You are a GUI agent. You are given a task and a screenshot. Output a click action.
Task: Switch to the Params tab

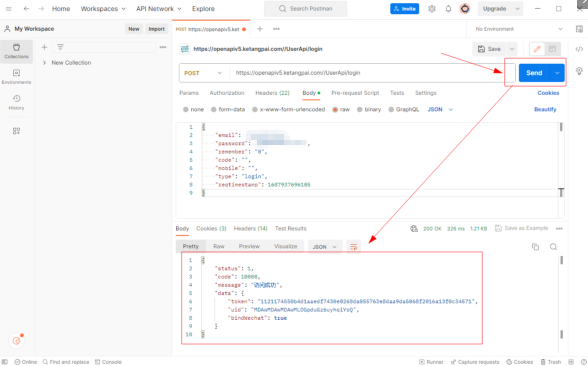tap(189, 93)
